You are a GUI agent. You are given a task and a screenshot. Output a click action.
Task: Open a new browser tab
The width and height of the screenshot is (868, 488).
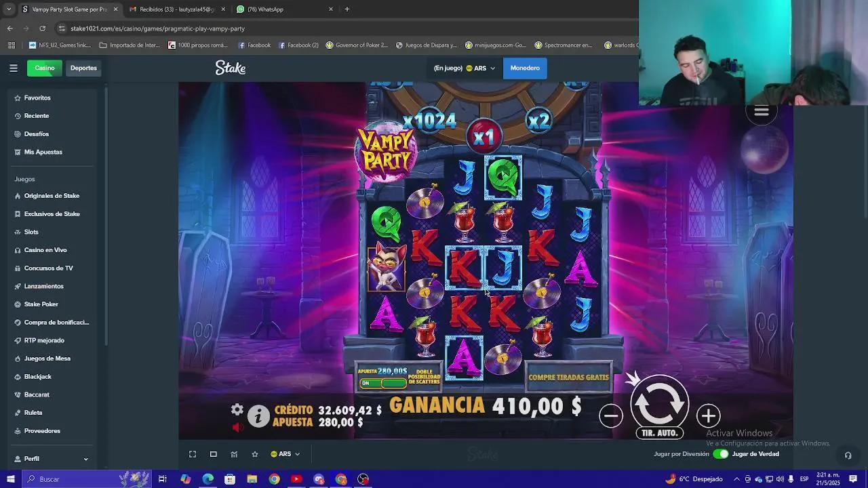(347, 9)
